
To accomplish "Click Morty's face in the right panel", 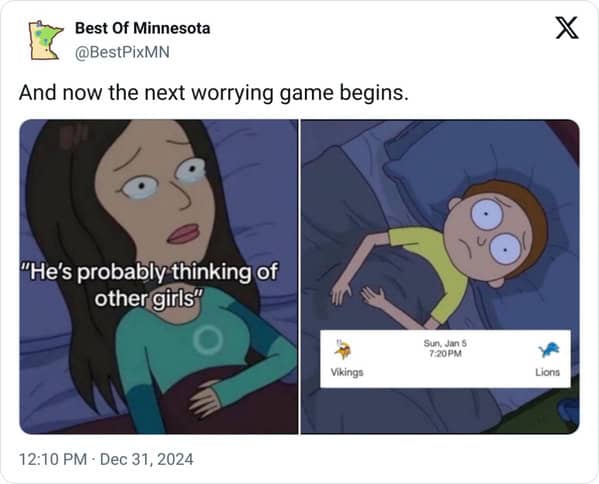I will 493,232.
